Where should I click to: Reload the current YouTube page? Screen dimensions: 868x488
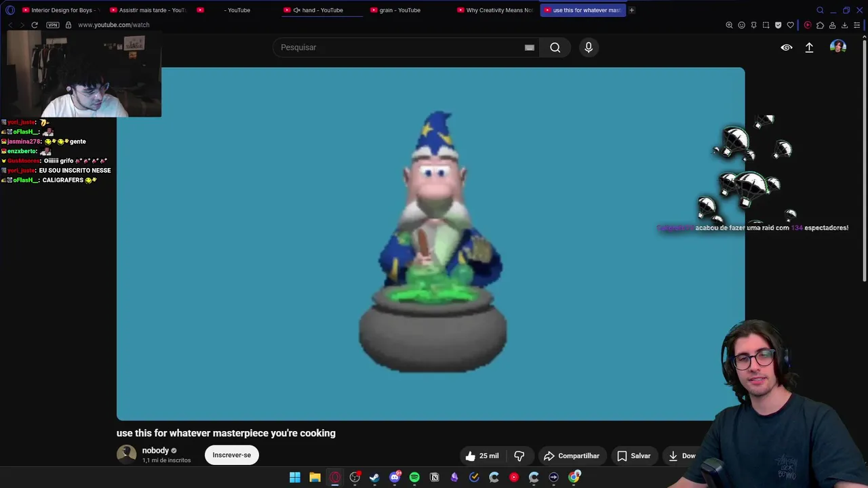pos(35,25)
